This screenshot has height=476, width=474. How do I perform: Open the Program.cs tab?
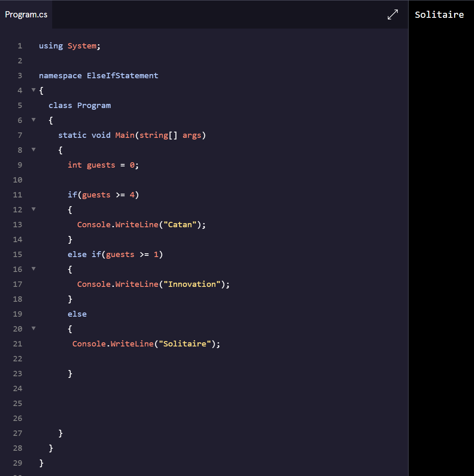26,14
